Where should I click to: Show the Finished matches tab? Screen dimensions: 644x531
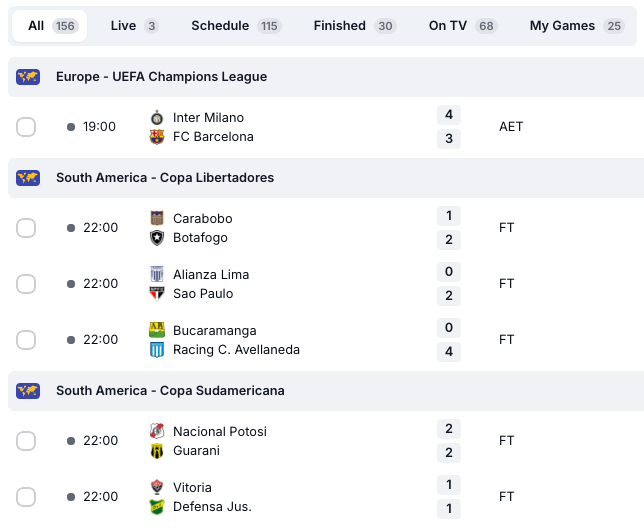[354, 26]
